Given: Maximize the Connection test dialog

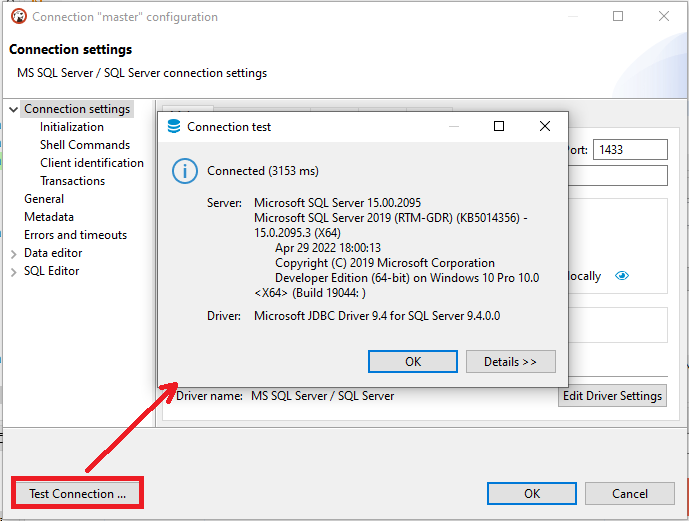Looking at the screenshot, I should [499, 127].
